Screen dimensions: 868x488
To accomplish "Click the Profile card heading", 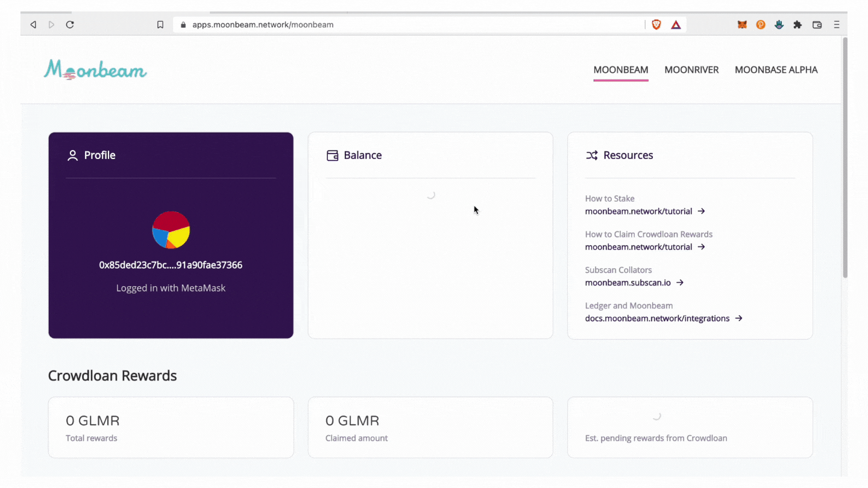I will [100, 155].
